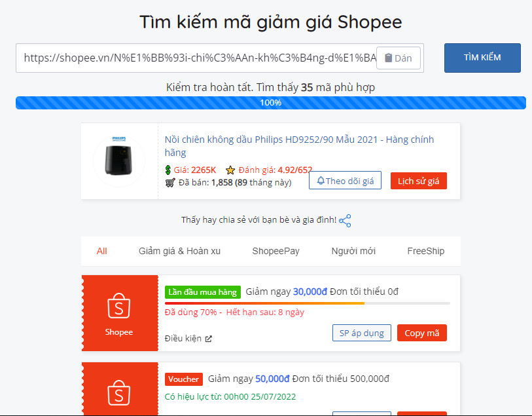The height and width of the screenshot is (416, 532).
Task: Click the Shopee URL input field
Action: [200, 58]
